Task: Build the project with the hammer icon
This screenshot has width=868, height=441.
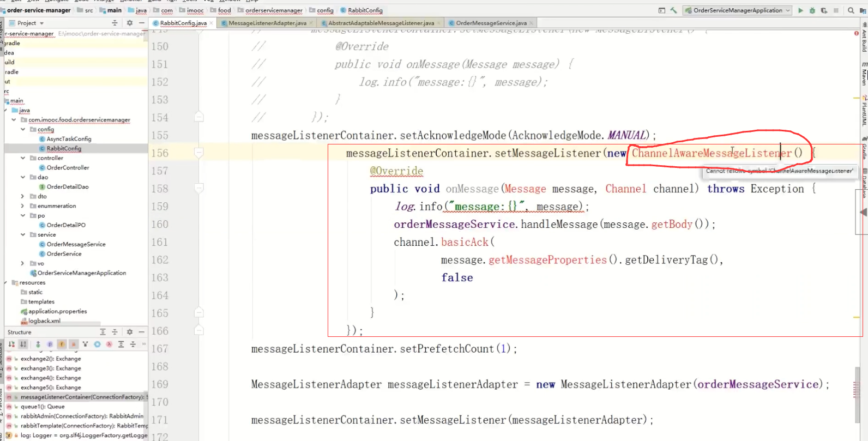Action: tap(674, 10)
